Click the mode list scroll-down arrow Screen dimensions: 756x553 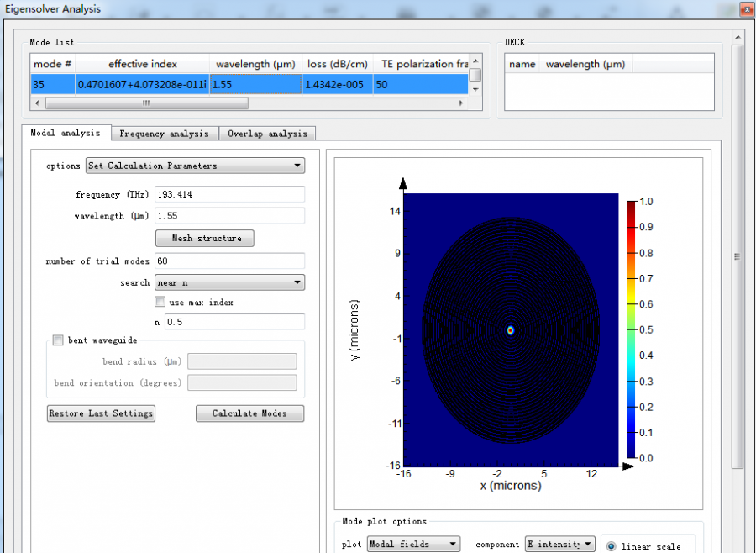[x=475, y=88]
